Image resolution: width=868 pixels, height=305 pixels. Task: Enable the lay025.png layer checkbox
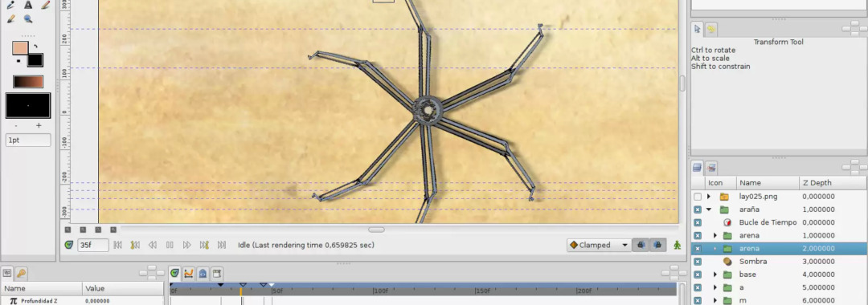698,196
